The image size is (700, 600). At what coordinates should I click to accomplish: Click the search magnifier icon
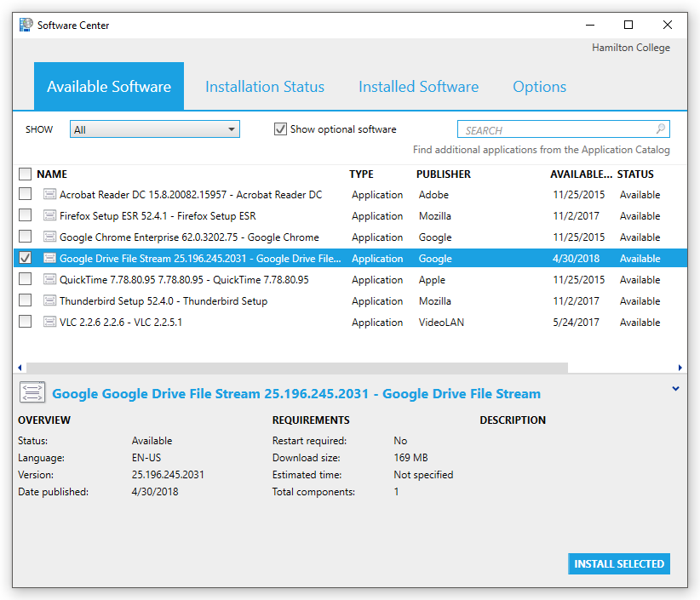(x=661, y=129)
